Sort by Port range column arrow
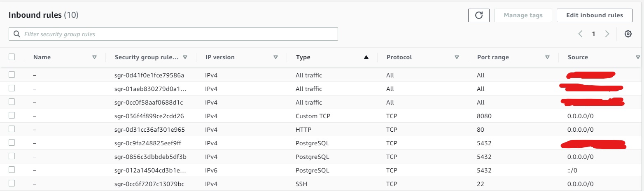This screenshot has width=644, height=191. (547, 57)
